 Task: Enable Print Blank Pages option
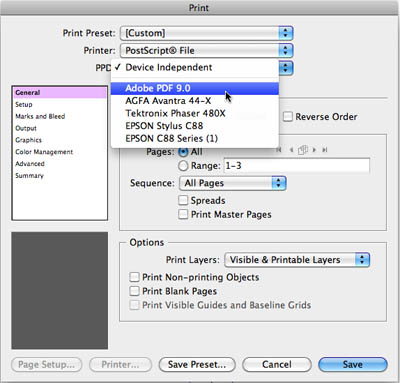coord(134,291)
